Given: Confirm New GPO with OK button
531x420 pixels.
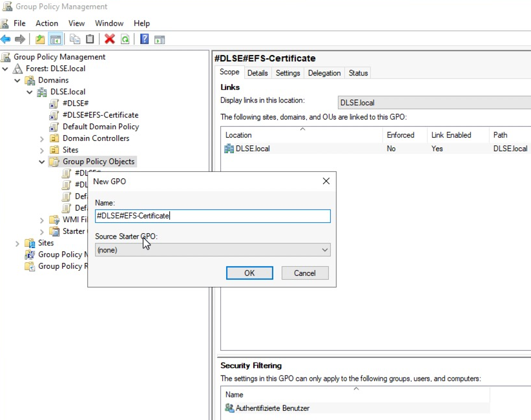Looking at the screenshot, I should coord(249,273).
